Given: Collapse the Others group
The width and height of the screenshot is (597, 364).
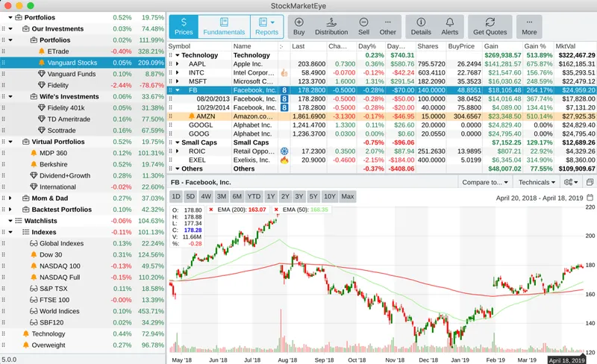Looking at the screenshot, I should [177, 169].
